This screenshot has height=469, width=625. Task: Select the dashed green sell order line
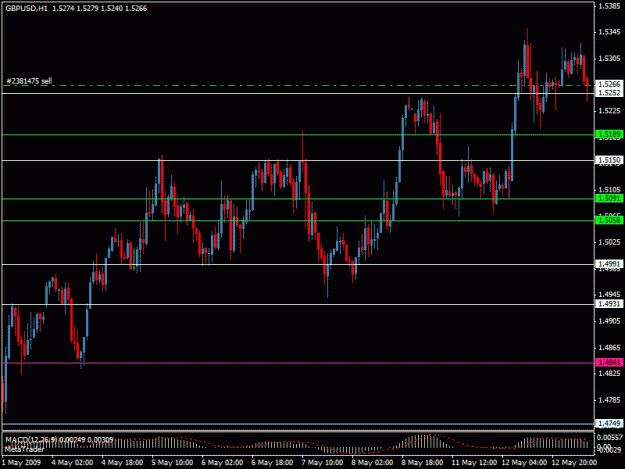pyautogui.click(x=298, y=85)
